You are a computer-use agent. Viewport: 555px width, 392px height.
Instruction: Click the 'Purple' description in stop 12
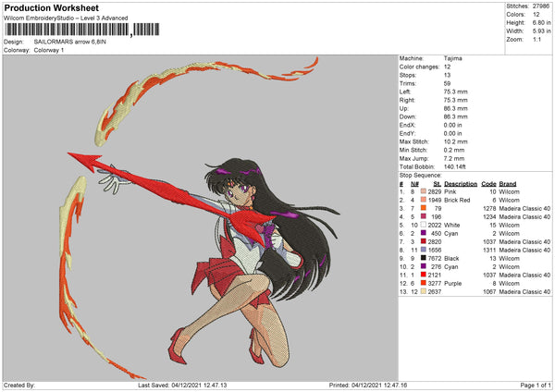click(452, 284)
